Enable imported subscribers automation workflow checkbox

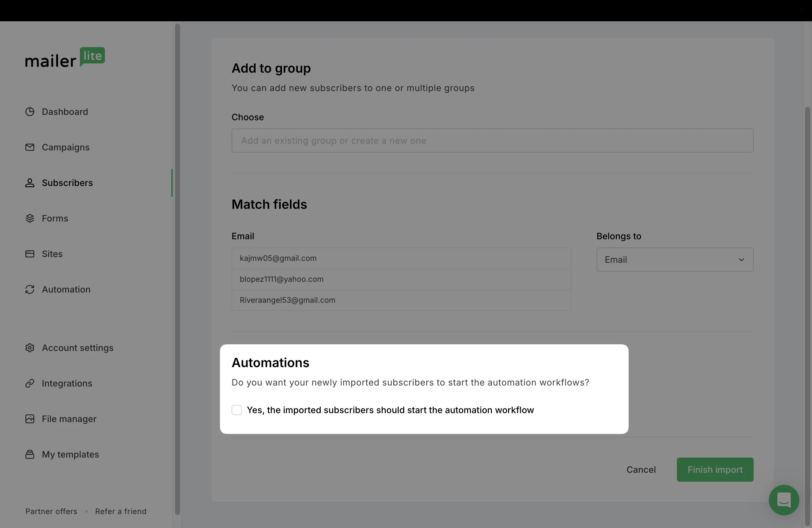pos(236,410)
